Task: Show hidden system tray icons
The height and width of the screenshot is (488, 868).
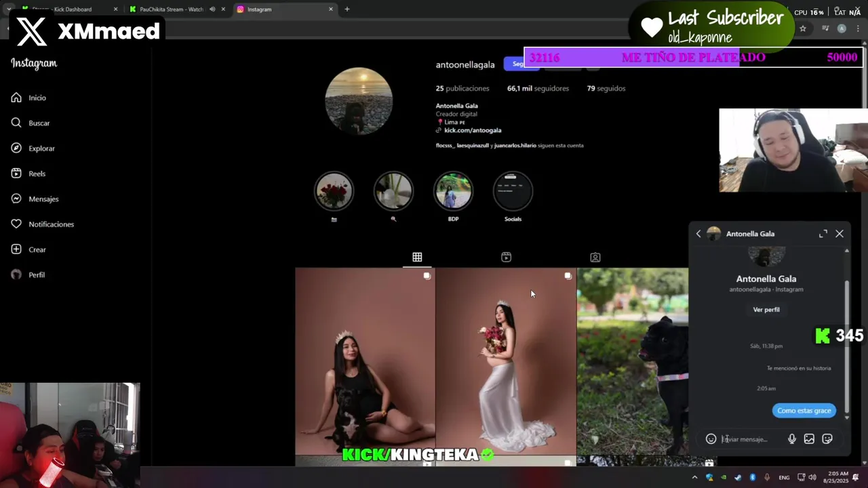Action: [694, 478]
